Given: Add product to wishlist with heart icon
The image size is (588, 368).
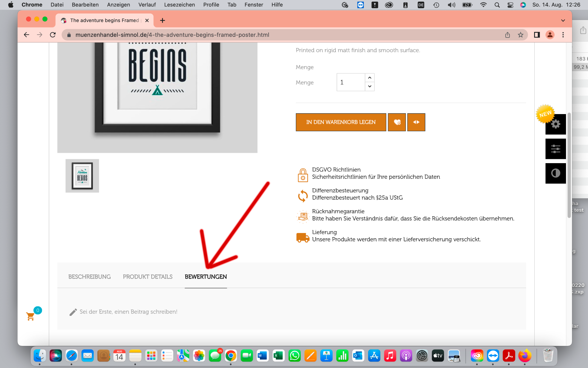Looking at the screenshot, I should point(397,122).
